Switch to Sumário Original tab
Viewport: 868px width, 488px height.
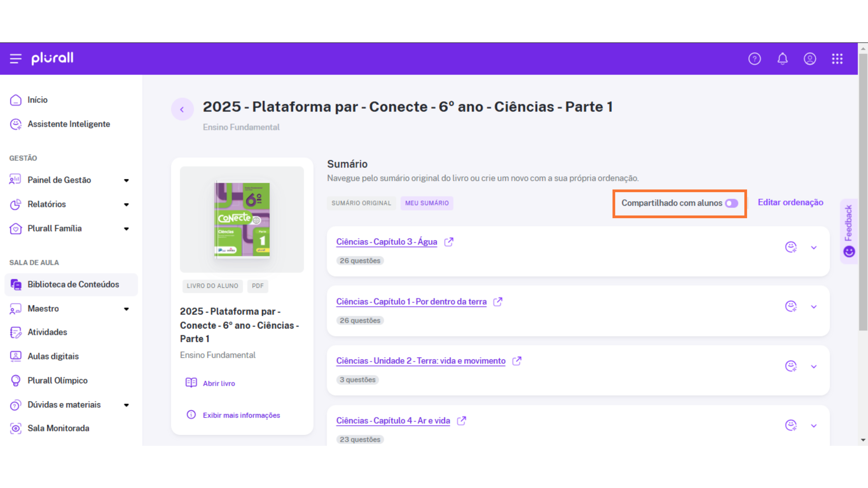coord(361,203)
